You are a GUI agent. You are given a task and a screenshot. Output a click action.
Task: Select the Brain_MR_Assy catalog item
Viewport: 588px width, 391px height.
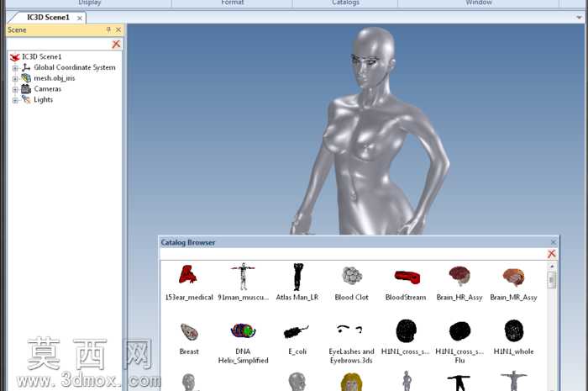[513, 283]
